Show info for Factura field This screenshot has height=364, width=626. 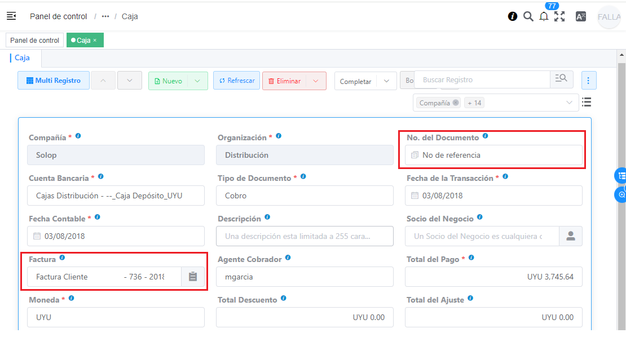click(62, 258)
